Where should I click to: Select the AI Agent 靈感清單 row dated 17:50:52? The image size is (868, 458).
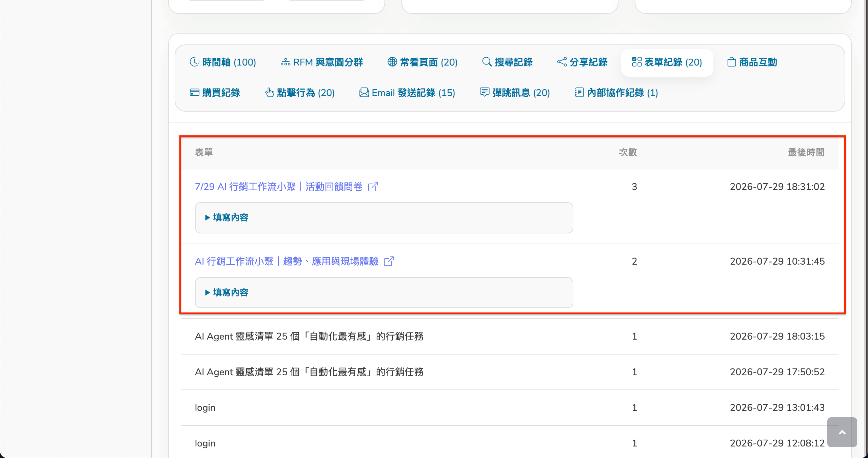tap(510, 372)
